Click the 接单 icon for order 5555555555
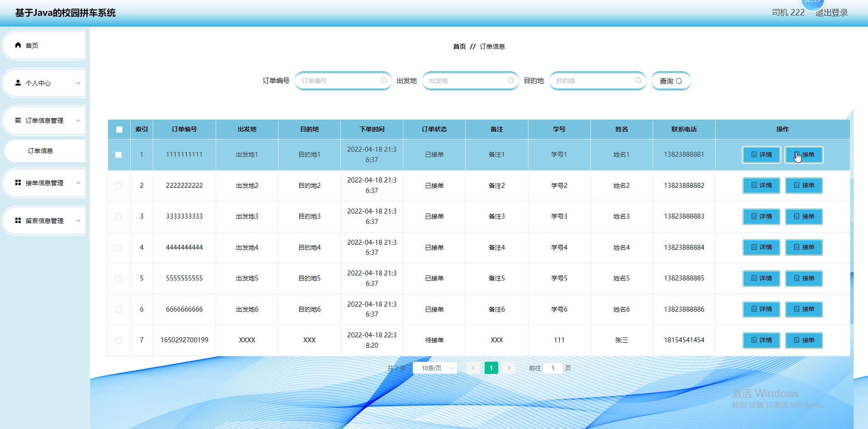This screenshot has width=868, height=429. pos(797,278)
